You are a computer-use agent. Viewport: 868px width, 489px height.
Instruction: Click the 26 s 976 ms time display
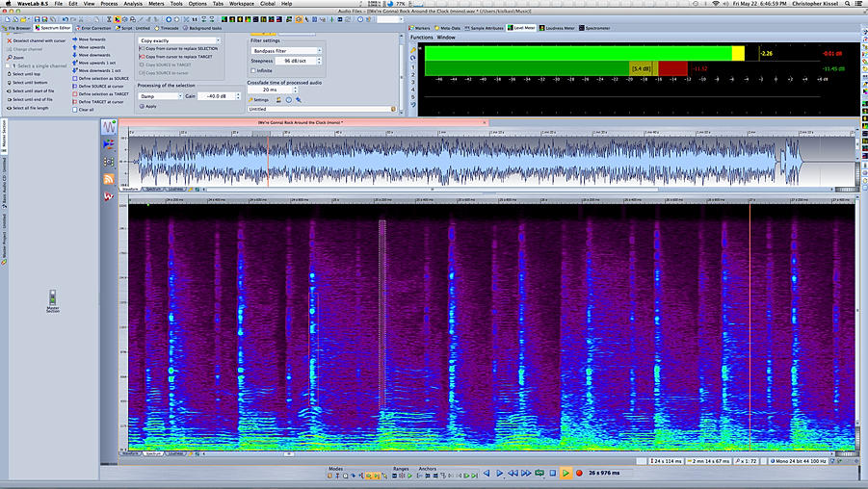tap(604, 473)
